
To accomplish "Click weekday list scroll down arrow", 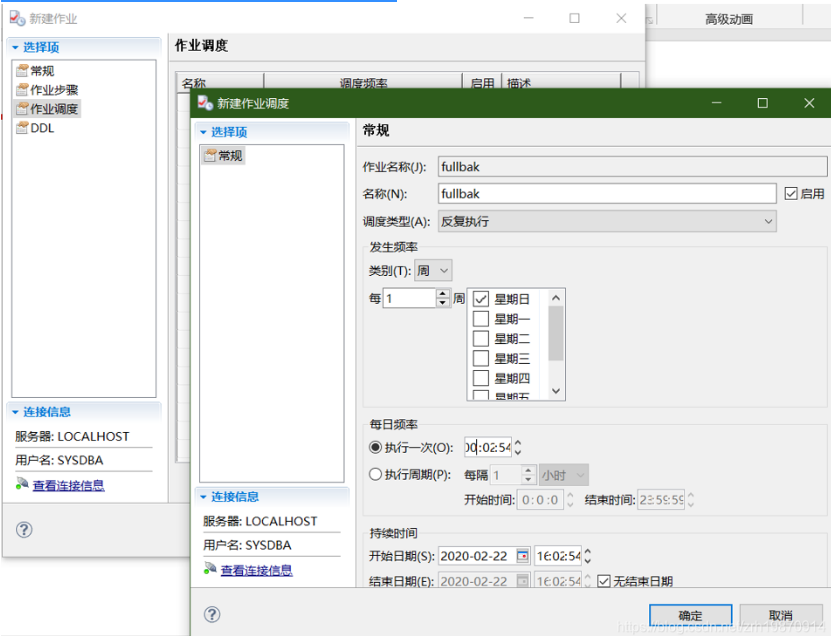I will [x=555, y=391].
